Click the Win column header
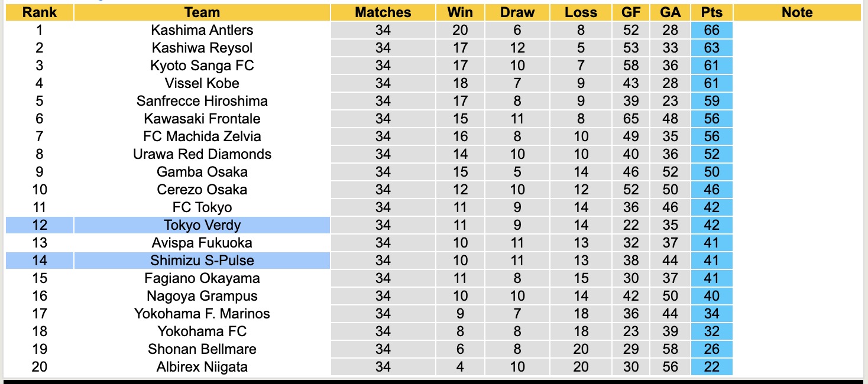This screenshot has width=868, height=384. click(459, 12)
